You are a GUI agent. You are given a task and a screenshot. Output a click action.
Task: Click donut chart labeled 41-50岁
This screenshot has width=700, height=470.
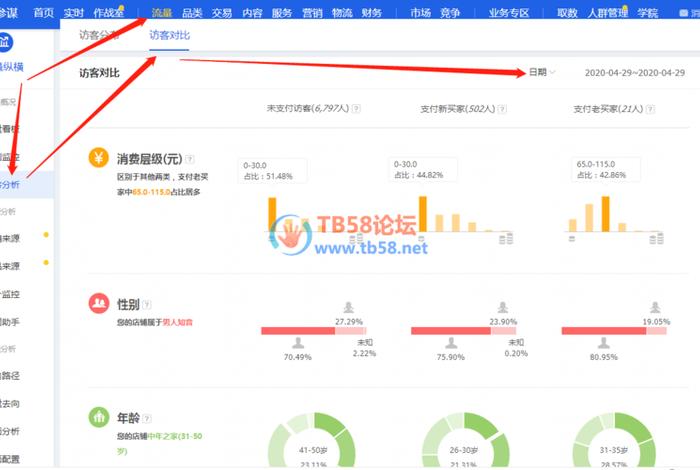click(312, 440)
